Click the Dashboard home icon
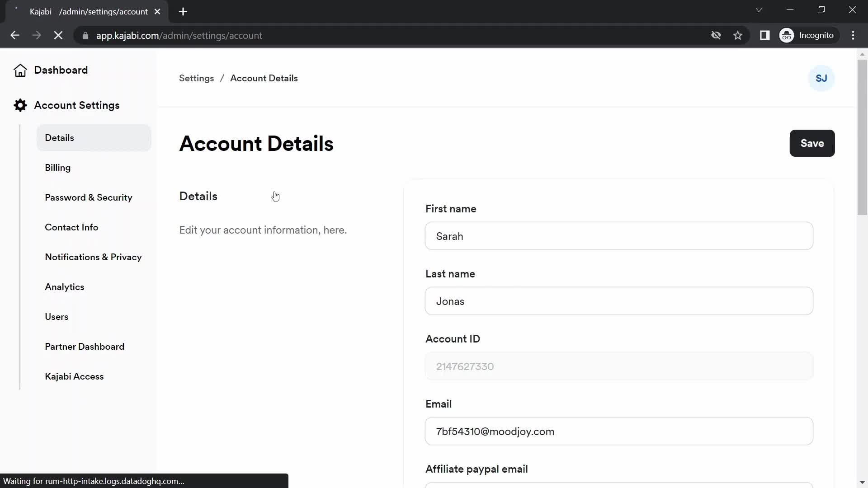Screen dimensions: 868x488 20,70
